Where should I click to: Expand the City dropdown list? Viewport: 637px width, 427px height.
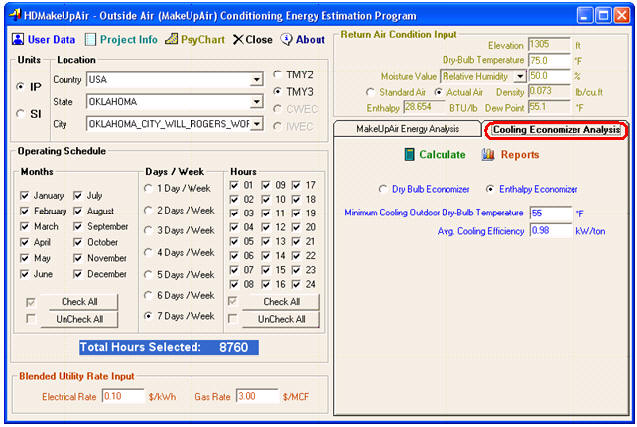coord(256,124)
